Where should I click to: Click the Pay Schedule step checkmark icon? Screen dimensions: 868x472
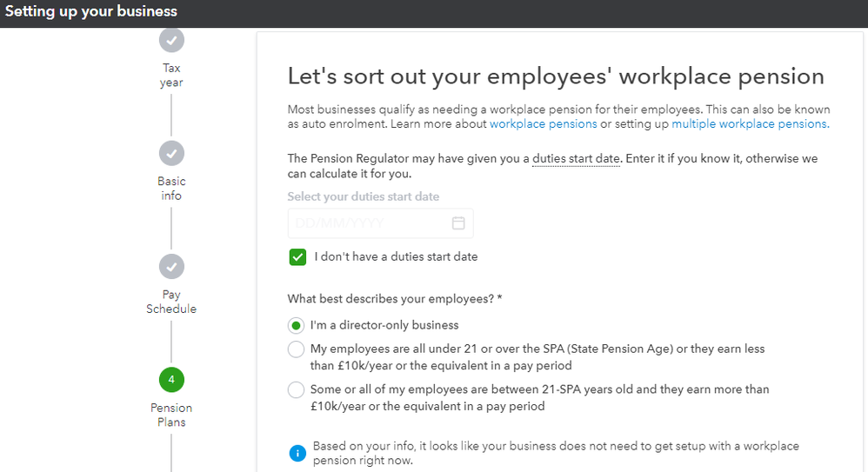click(171, 267)
